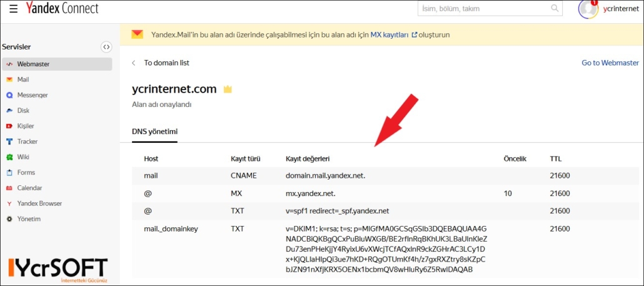Click the Öncelik column header
This screenshot has width=644, height=286.
pyautogui.click(x=515, y=158)
